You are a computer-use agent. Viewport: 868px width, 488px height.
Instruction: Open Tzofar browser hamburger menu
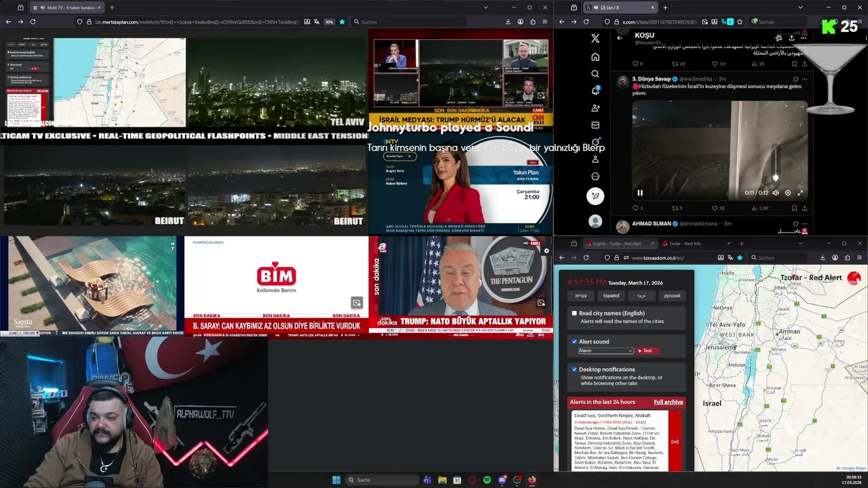click(859, 258)
